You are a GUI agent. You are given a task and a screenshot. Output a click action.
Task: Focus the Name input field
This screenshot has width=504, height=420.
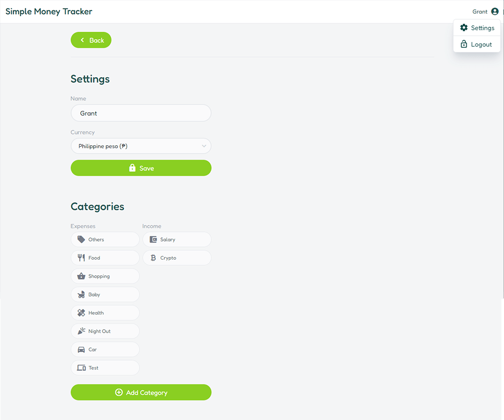pyautogui.click(x=141, y=113)
